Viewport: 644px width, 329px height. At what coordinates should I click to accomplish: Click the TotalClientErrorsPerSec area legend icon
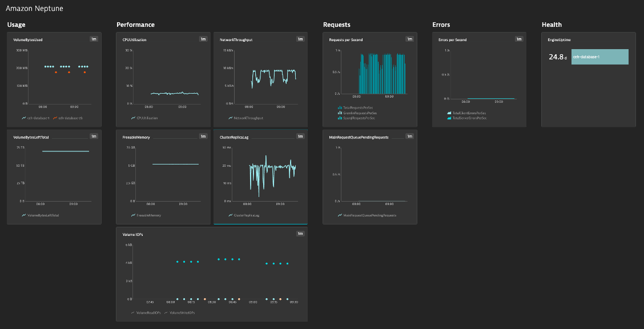tap(449, 113)
